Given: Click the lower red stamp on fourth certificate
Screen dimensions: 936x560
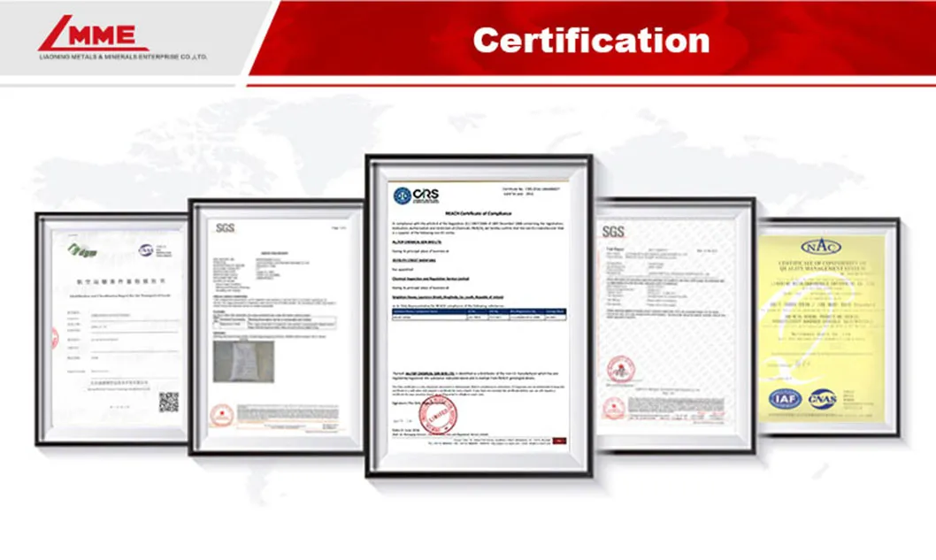Looking at the screenshot, I should coord(613,408).
